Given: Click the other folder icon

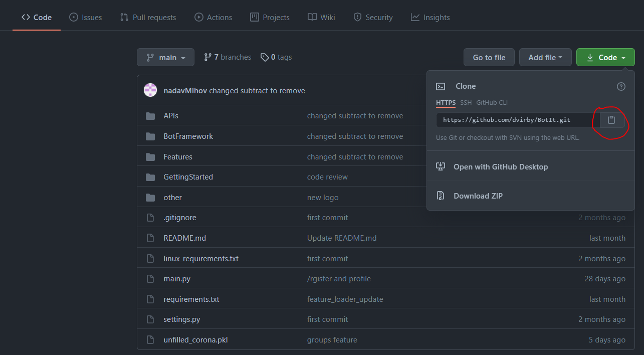Looking at the screenshot, I should [x=150, y=198].
